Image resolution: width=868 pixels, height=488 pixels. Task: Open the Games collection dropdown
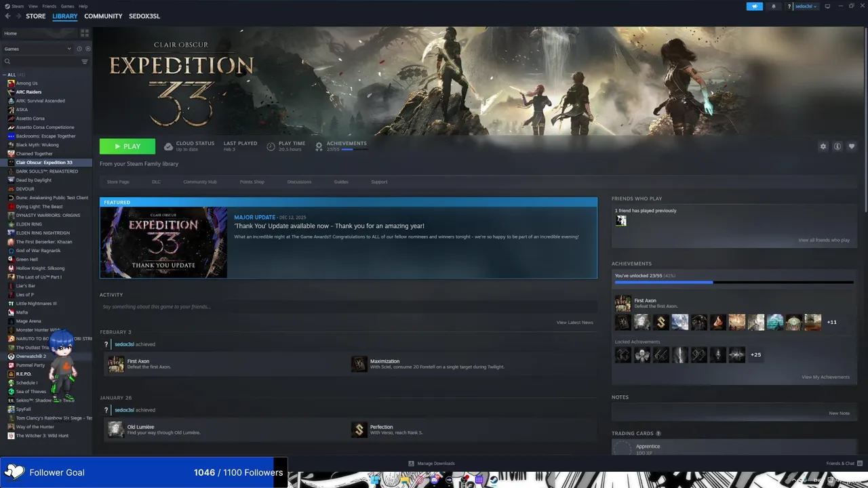[x=37, y=49]
